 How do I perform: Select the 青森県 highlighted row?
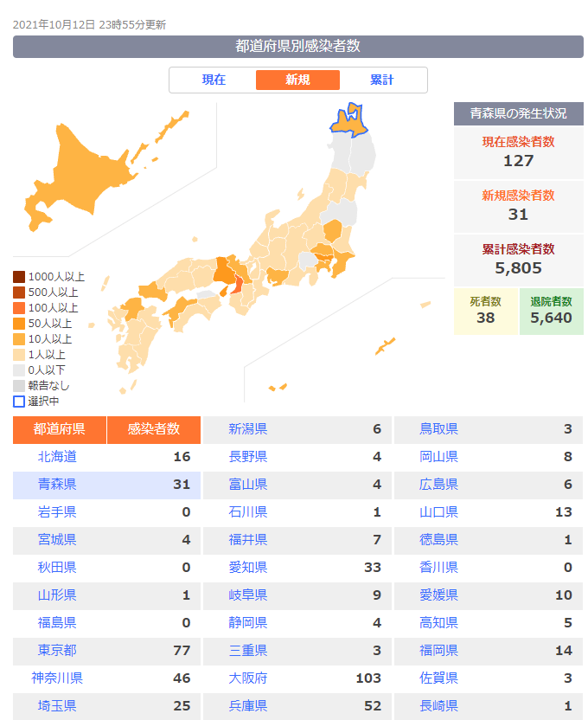106,485
